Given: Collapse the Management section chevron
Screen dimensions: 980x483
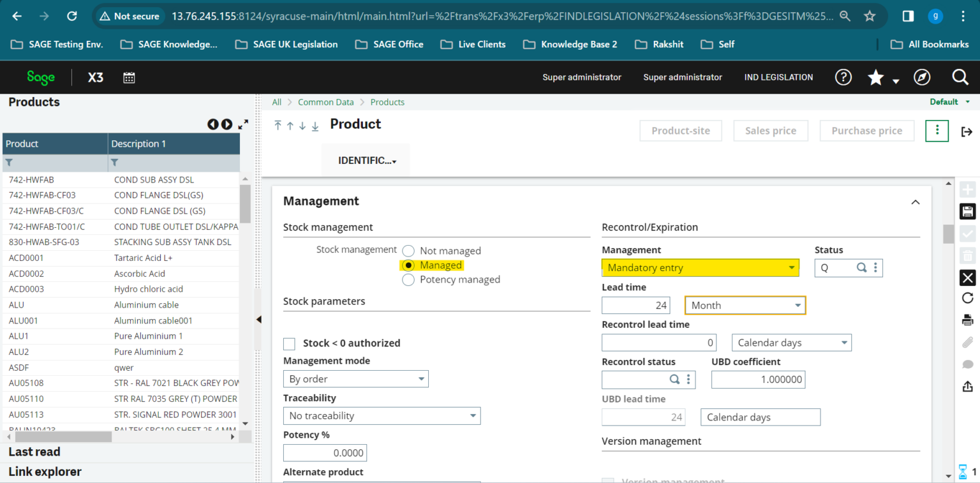Looking at the screenshot, I should coord(915,202).
